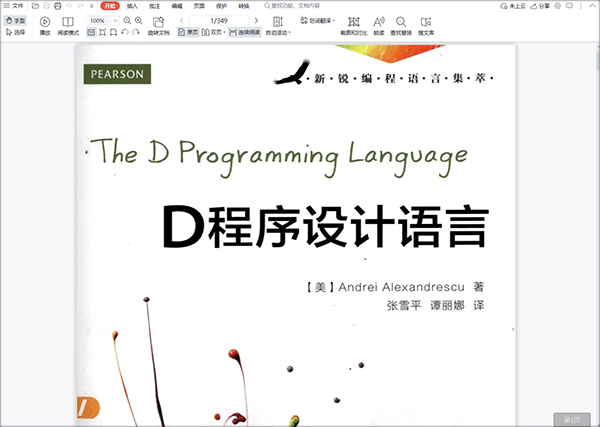Click the undo arrow in quick access bar
The width and height of the screenshot is (600, 427).
click(x=69, y=6)
